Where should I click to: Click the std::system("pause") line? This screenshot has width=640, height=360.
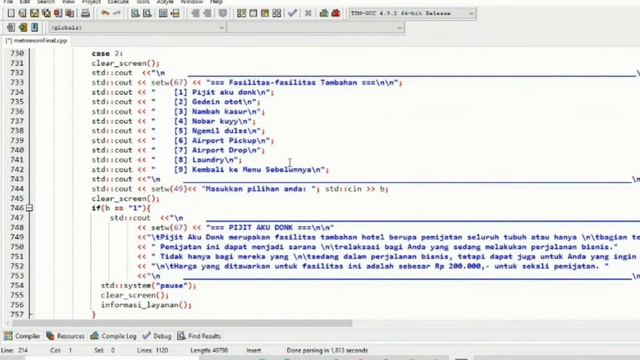pyautogui.click(x=149, y=285)
